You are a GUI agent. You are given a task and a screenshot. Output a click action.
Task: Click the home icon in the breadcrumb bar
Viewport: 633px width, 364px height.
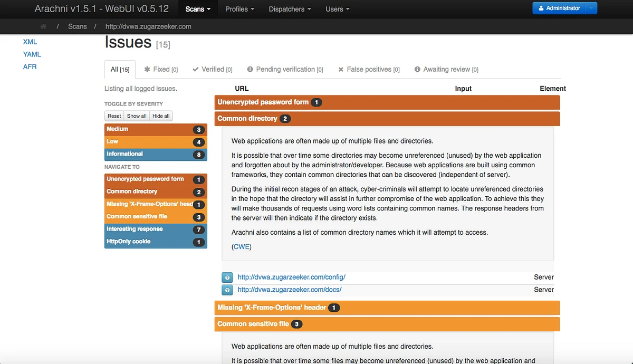[x=43, y=26]
